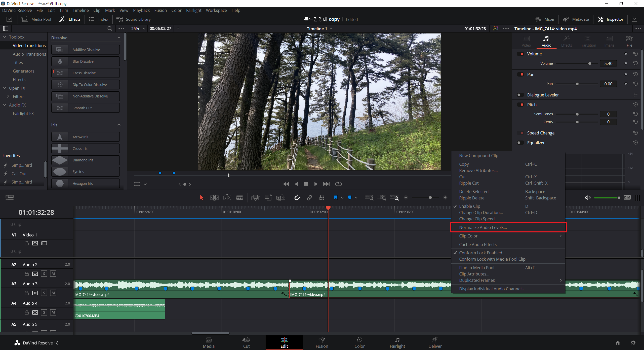644x350 pixels.
Task: Select the Trim edit mode tool
Action: coord(214,198)
